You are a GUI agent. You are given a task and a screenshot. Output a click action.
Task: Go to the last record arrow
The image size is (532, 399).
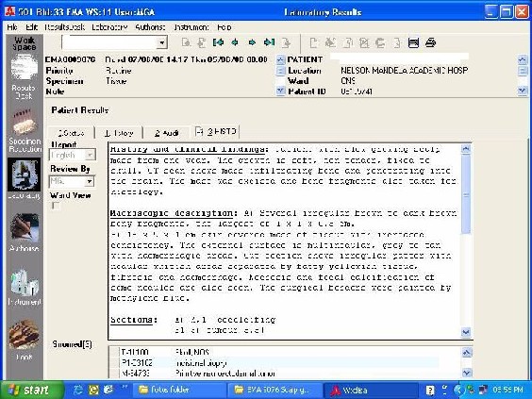[x=269, y=42]
